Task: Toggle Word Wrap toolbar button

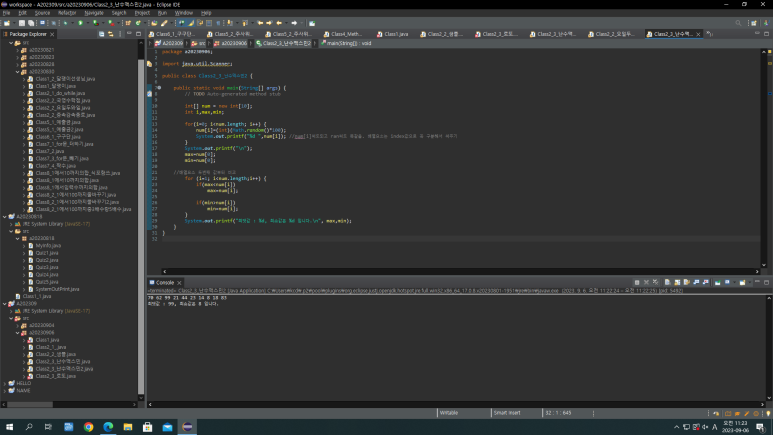Action: [200, 23]
